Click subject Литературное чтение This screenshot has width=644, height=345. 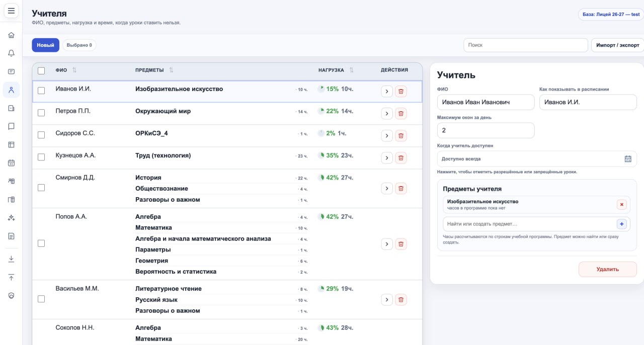click(x=169, y=289)
